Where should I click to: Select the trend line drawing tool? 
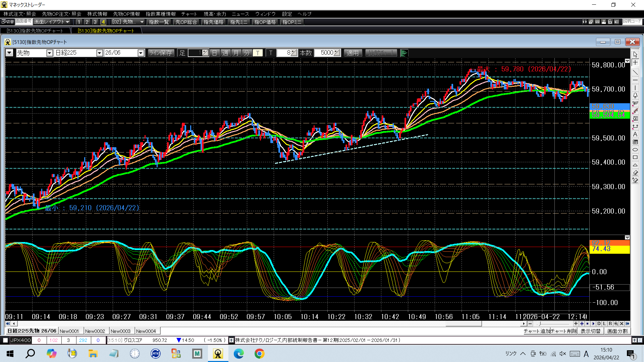point(635,72)
